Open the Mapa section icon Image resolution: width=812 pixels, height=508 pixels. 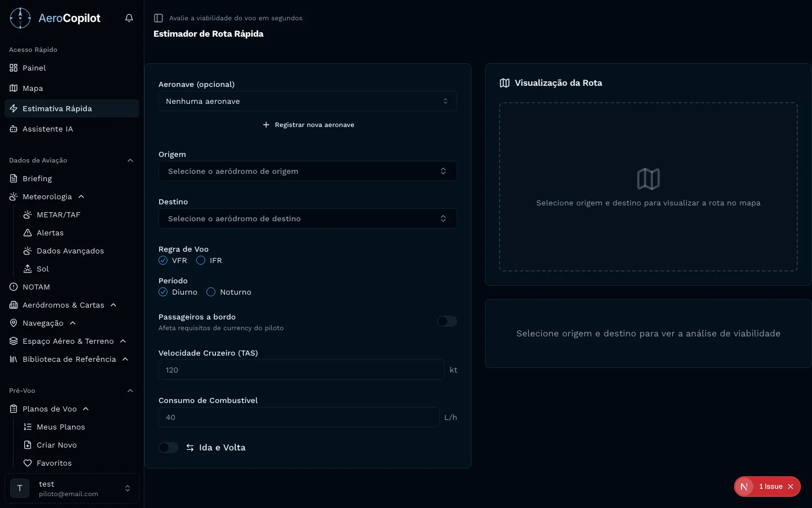[14, 88]
